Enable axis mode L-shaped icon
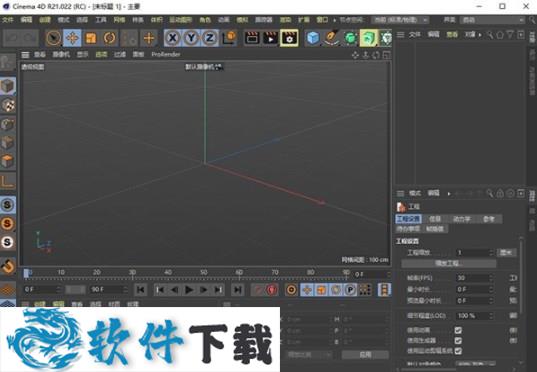 [8, 180]
